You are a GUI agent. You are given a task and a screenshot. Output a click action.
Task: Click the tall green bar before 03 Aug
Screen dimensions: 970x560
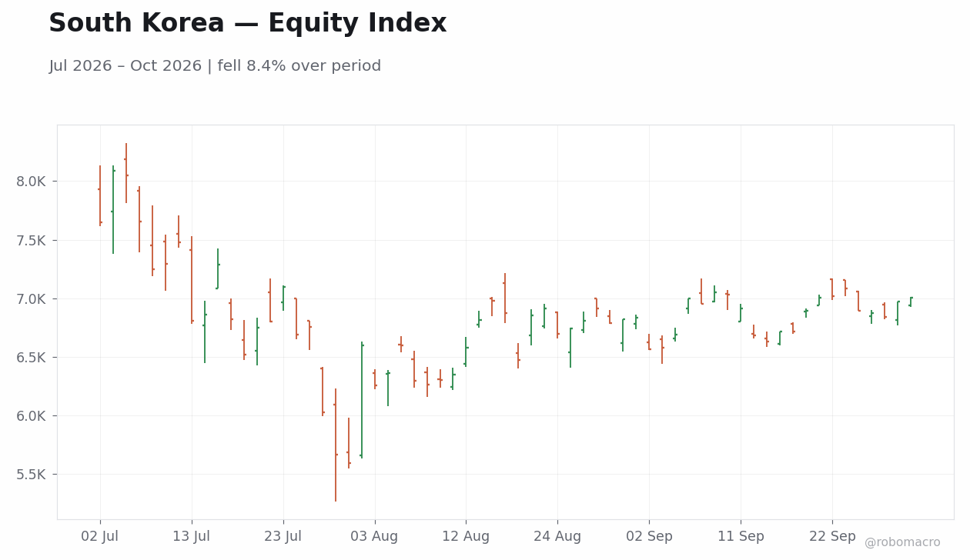click(362, 400)
